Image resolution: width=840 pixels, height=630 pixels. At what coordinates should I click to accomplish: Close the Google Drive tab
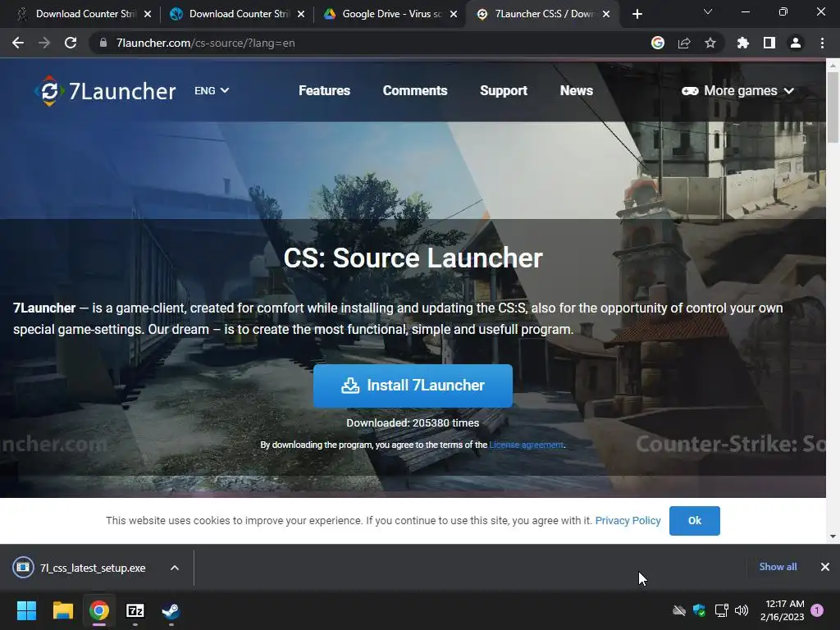[454, 14]
